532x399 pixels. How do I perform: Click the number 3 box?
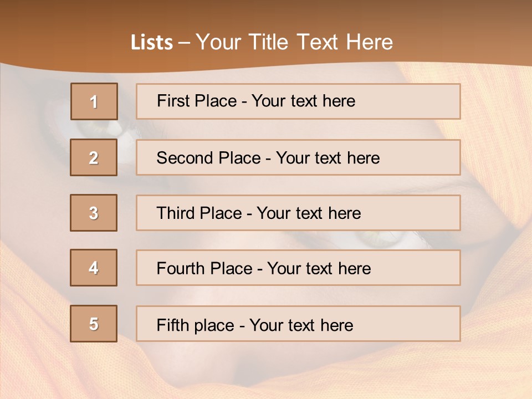(94, 213)
